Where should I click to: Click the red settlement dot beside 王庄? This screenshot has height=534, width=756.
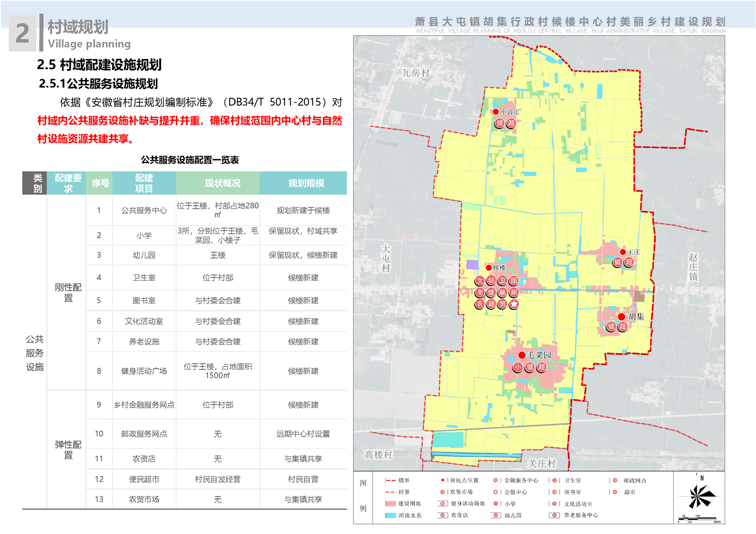pyautogui.click(x=623, y=252)
